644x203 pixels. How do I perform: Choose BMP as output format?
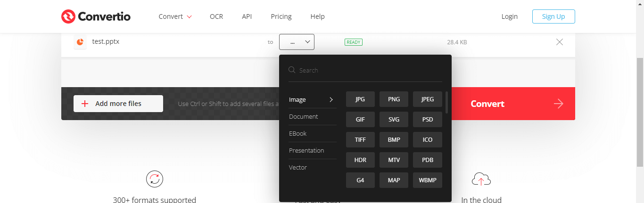(x=394, y=140)
